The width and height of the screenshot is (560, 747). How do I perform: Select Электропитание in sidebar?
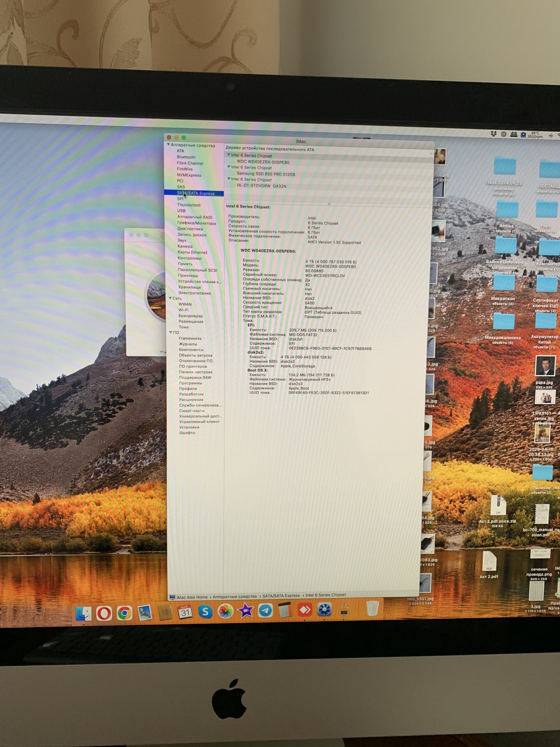coord(195,293)
